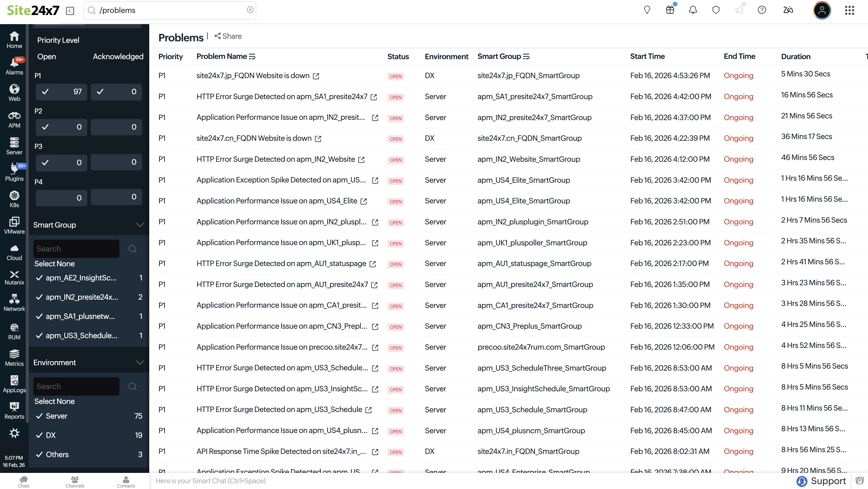The width and height of the screenshot is (868, 489).
Task: Click the help question mark icon
Action: click(762, 10)
